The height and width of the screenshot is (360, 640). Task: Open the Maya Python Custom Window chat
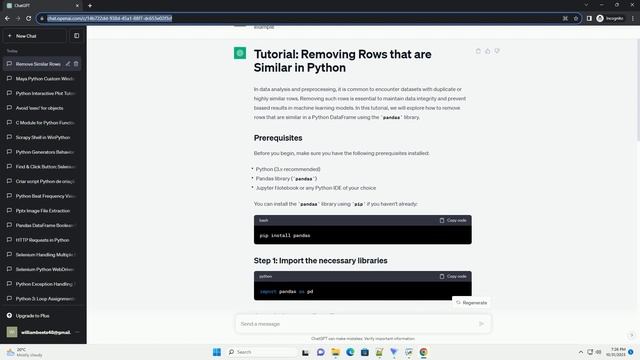pos(42,79)
